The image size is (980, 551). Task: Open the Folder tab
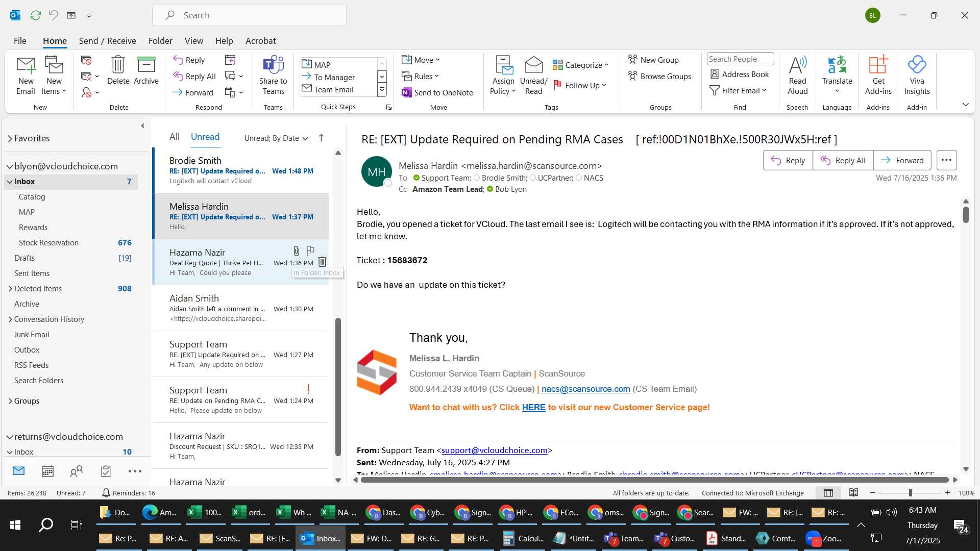tap(160, 41)
